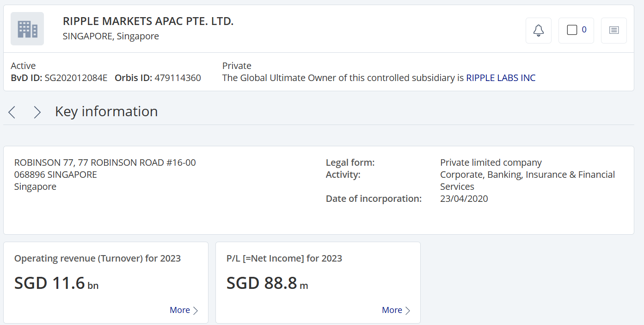The height and width of the screenshot is (325, 644).
Task: Click the ROBINSON 77 address line
Action: pyautogui.click(x=105, y=162)
